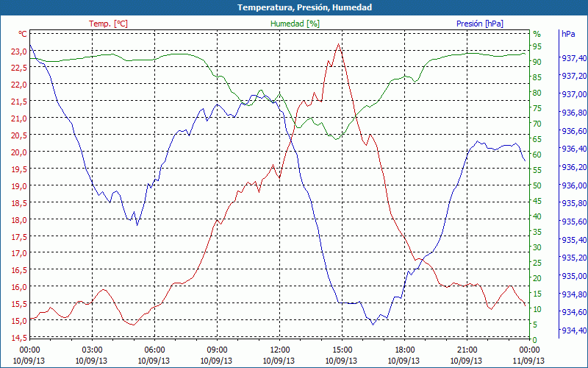Image resolution: width=588 pixels, height=368 pixels.
Task: Select the green 'Humedad [%]' legend label
Action: (295, 24)
